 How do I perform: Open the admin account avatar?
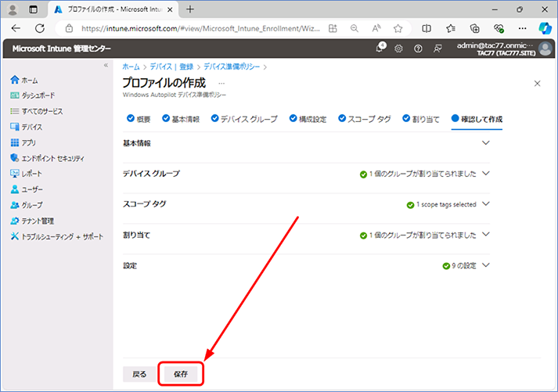(x=545, y=49)
